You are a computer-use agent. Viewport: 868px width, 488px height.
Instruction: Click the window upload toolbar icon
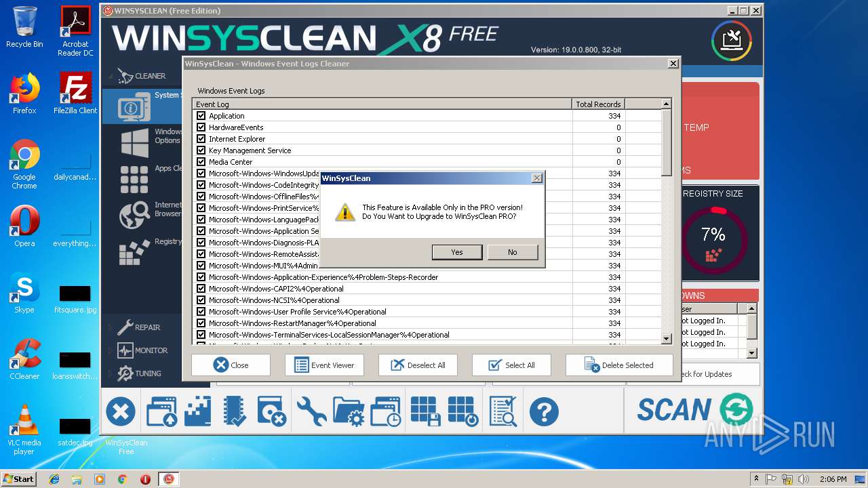pyautogui.click(x=161, y=411)
